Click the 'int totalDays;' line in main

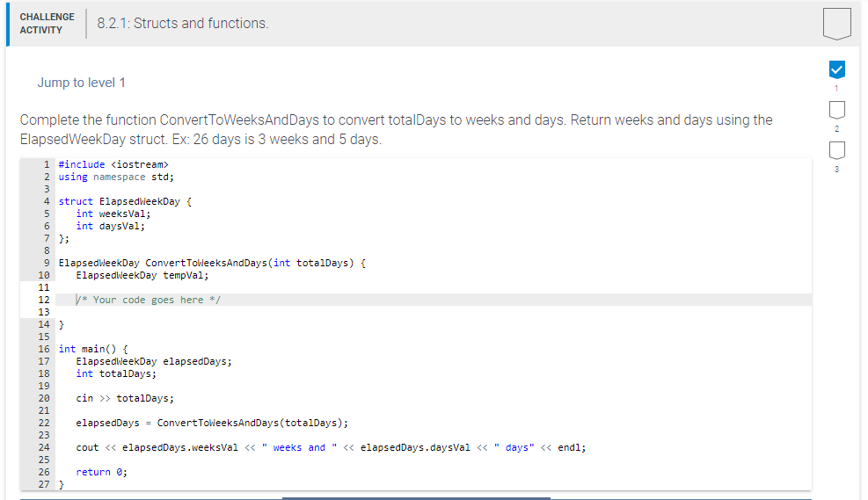(116, 373)
